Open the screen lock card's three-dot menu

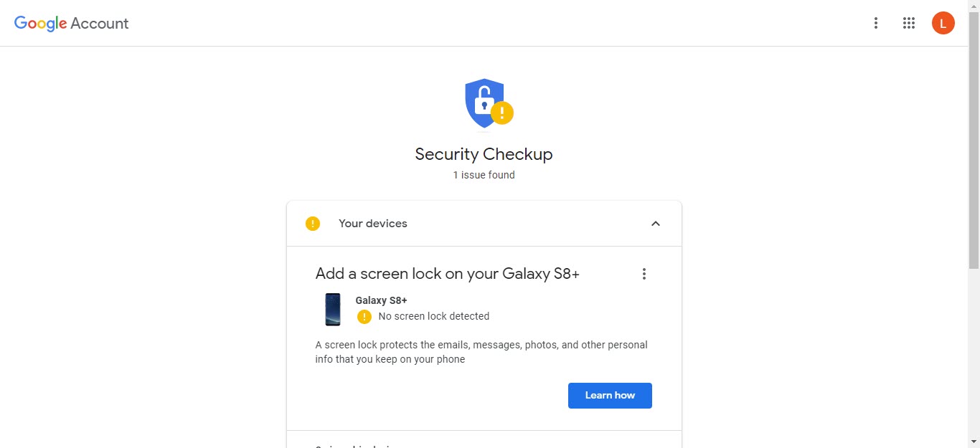(644, 274)
